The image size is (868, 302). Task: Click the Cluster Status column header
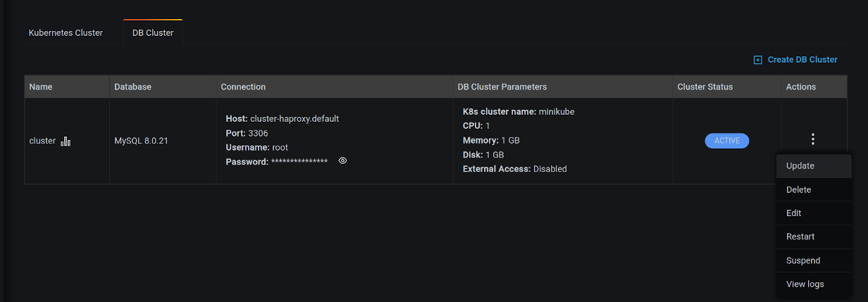pyautogui.click(x=705, y=87)
